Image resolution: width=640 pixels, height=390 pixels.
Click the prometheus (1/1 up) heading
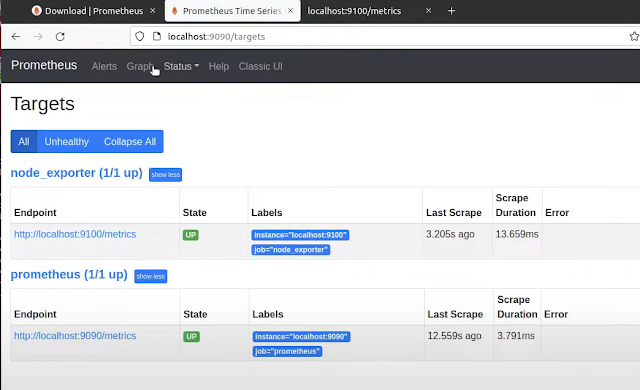(x=69, y=275)
